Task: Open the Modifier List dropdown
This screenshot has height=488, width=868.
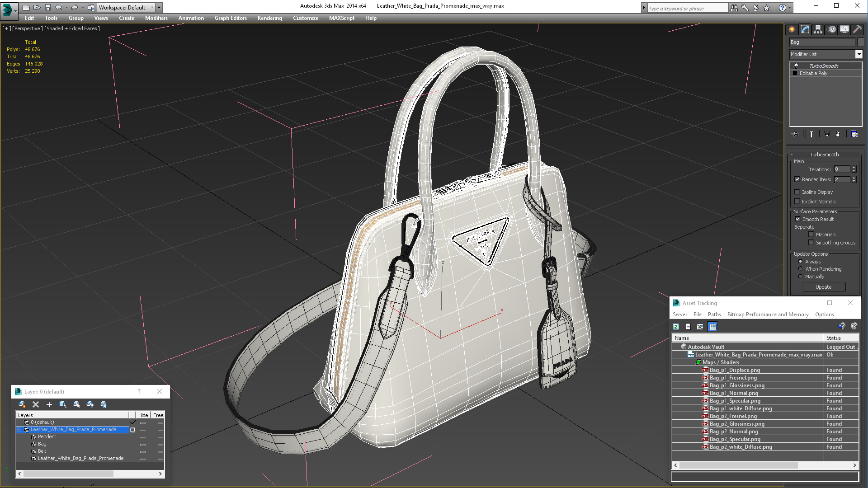Action: [x=859, y=54]
